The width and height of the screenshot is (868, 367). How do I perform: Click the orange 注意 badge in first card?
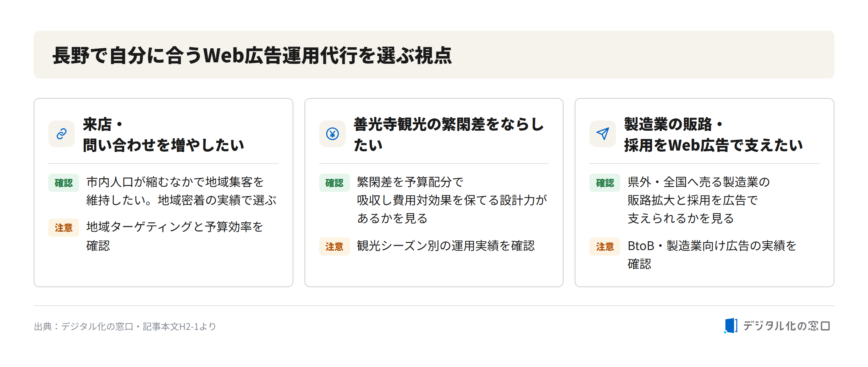[64, 228]
